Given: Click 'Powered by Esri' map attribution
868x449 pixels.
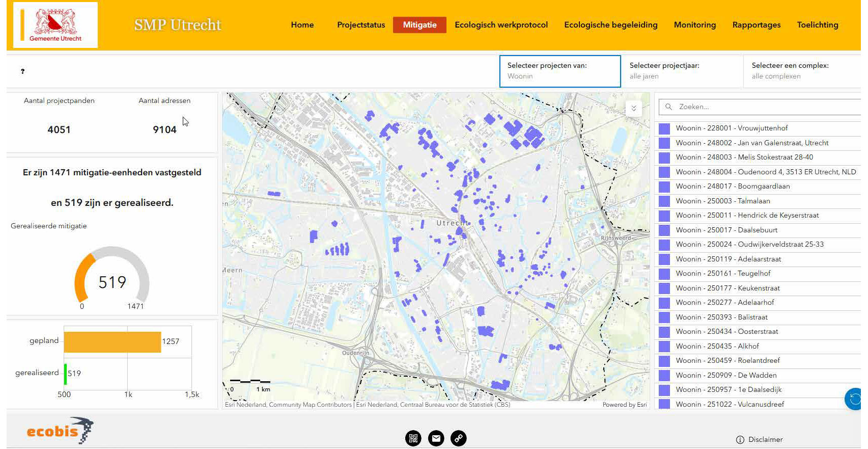Looking at the screenshot, I should [x=625, y=405].
